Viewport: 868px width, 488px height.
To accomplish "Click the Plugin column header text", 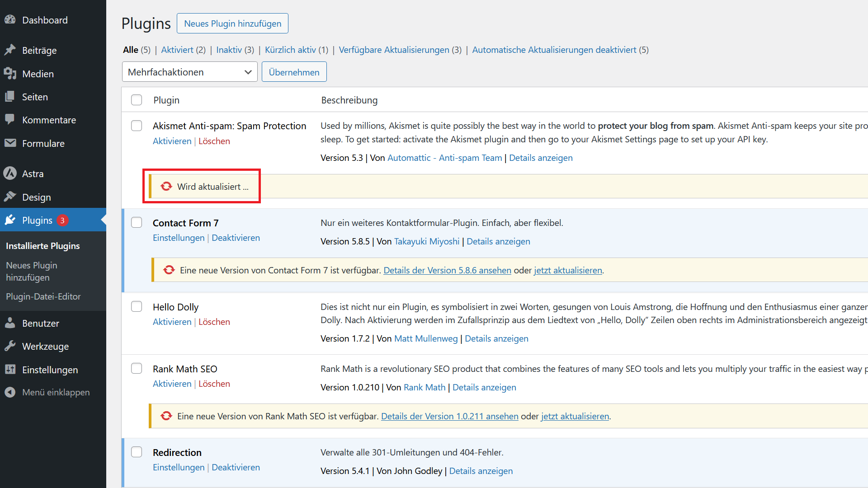I will click(x=166, y=100).
